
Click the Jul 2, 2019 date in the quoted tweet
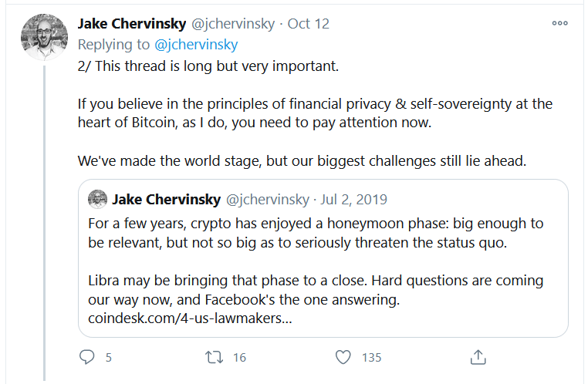pos(353,200)
